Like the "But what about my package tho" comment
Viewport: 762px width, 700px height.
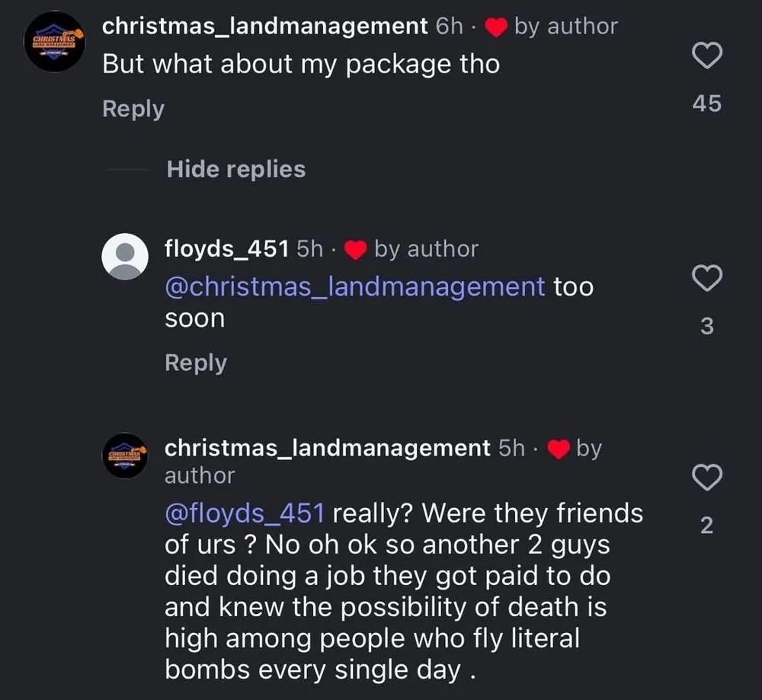pyautogui.click(x=706, y=56)
